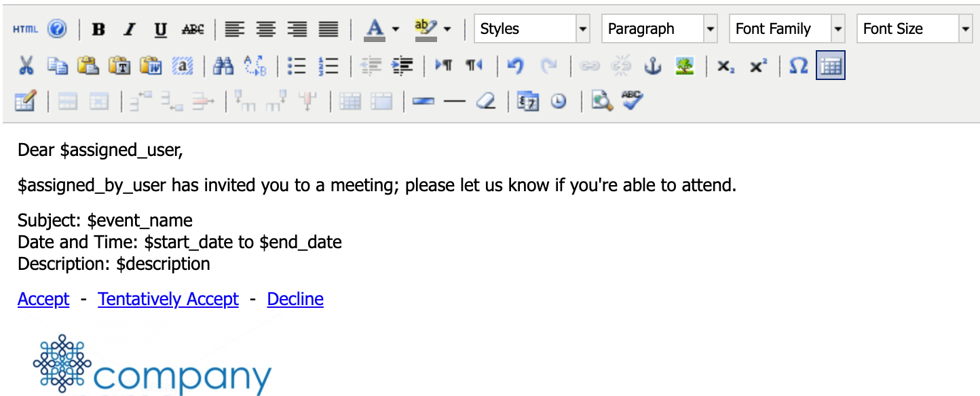Toggle italic formatting
980x396 pixels.
tap(130, 29)
